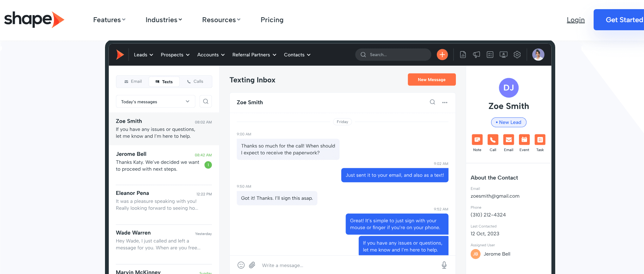Open Today's messages filter dropdown
The height and width of the screenshot is (274, 644).
(155, 101)
